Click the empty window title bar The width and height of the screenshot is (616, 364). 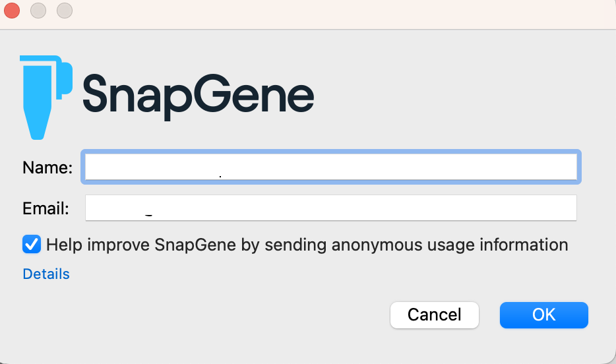[338, 14]
